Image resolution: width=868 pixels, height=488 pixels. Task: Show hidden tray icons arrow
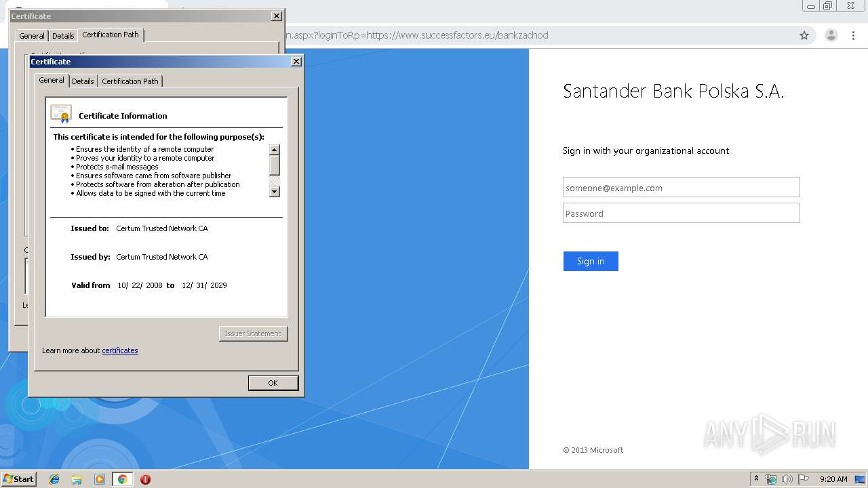click(757, 479)
